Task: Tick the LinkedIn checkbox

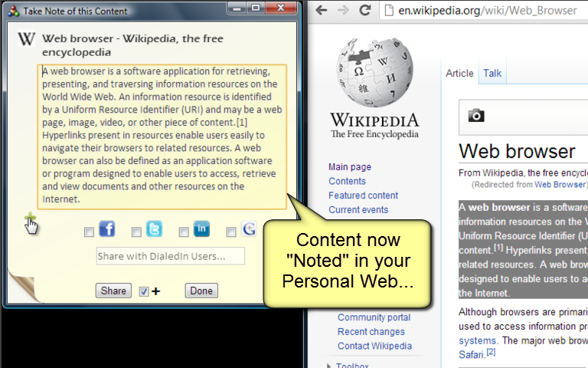Action: [x=184, y=232]
